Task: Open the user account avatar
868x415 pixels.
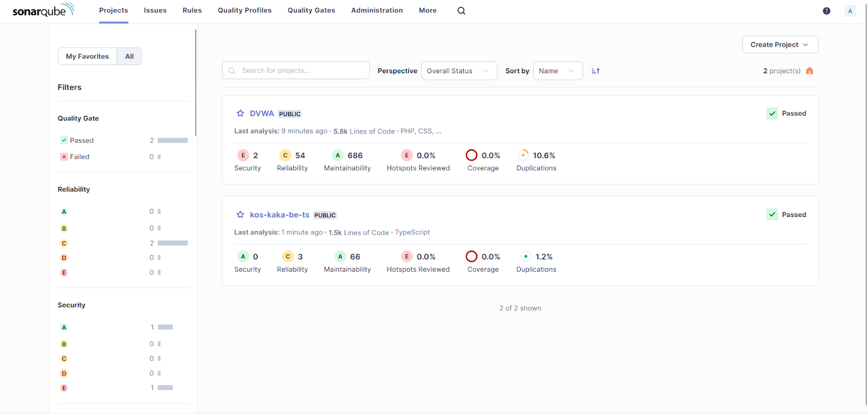Action: pos(850,11)
